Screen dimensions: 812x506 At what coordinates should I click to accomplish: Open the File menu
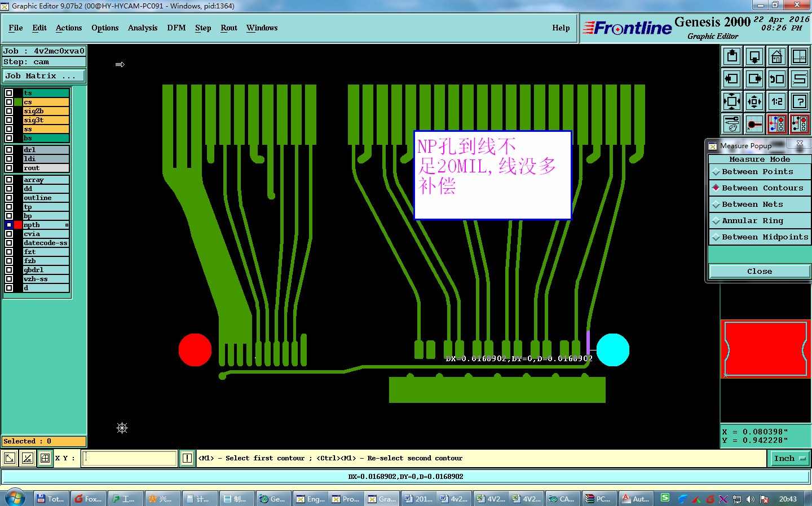pyautogui.click(x=16, y=28)
